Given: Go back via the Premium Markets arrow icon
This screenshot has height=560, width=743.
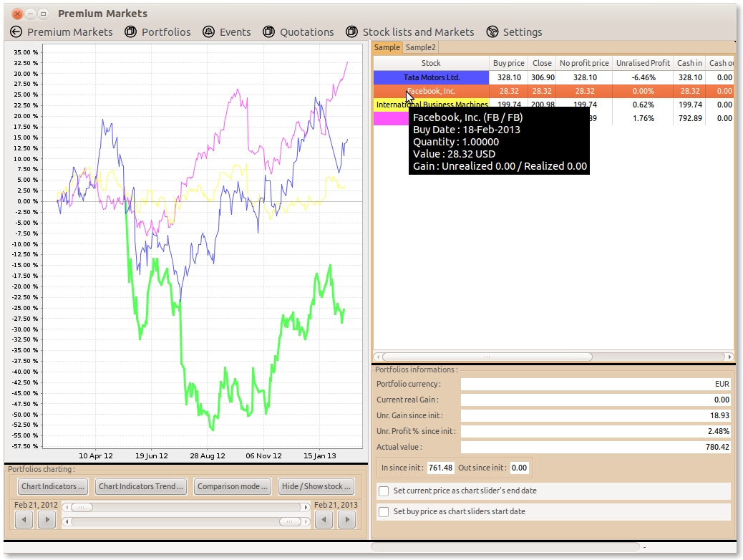Looking at the screenshot, I should tap(16, 32).
